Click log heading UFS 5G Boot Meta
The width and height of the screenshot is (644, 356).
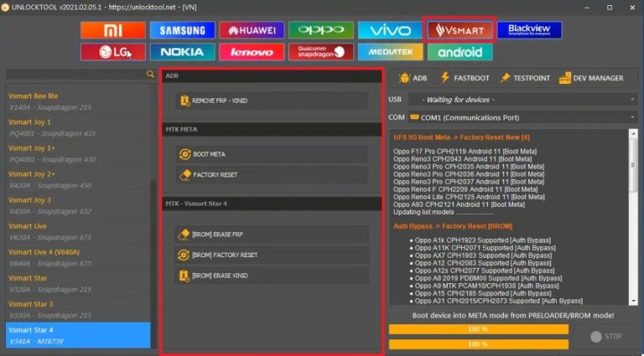tap(461, 137)
